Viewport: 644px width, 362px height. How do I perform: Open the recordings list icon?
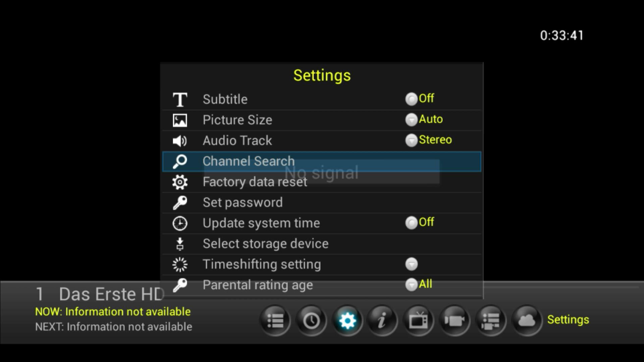click(x=491, y=320)
